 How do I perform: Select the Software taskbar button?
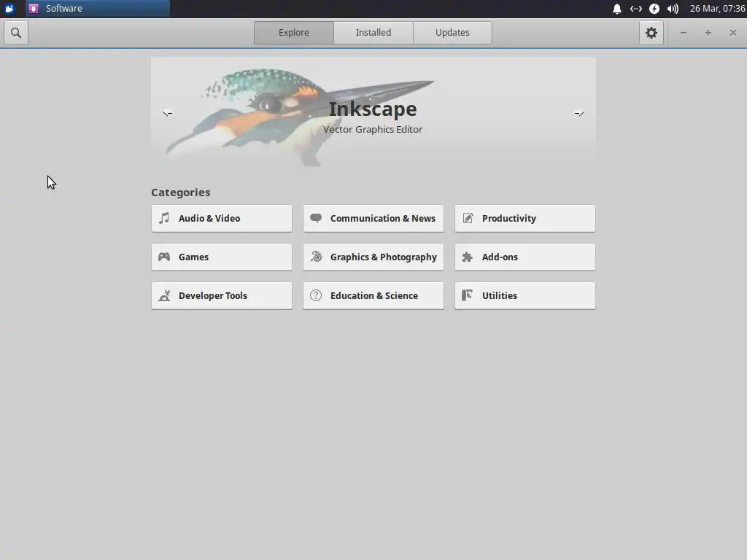pyautogui.click(x=98, y=9)
